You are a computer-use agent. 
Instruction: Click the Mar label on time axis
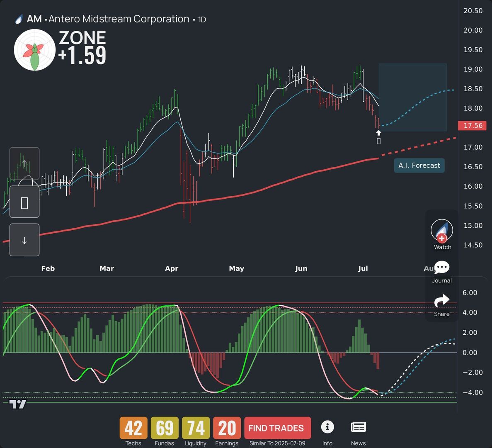[107, 268]
